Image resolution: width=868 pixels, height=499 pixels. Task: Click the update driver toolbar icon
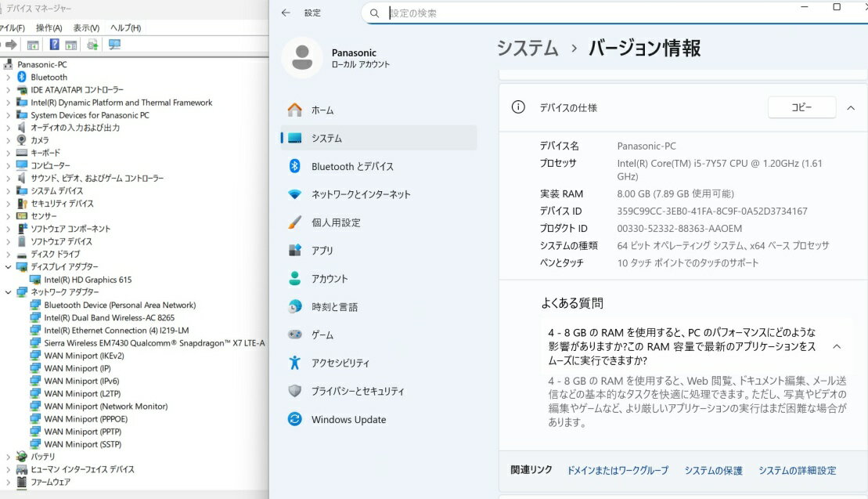pos(92,45)
